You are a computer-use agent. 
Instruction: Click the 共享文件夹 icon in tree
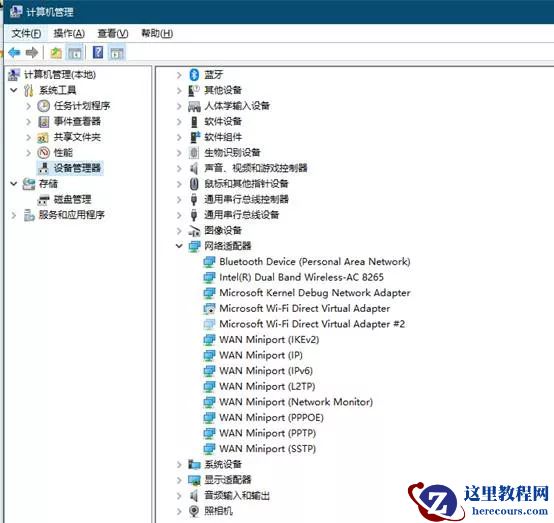pyautogui.click(x=43, y=137)
